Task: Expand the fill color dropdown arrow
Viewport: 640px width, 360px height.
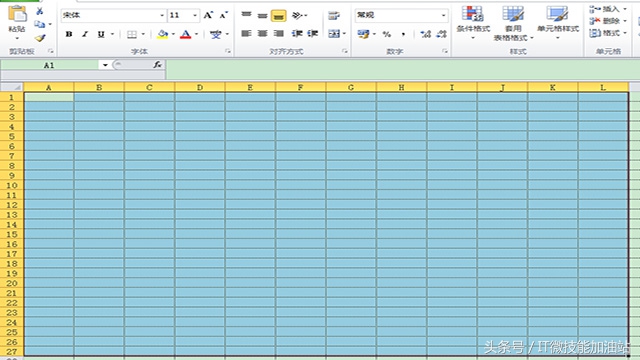Action: 173,34
